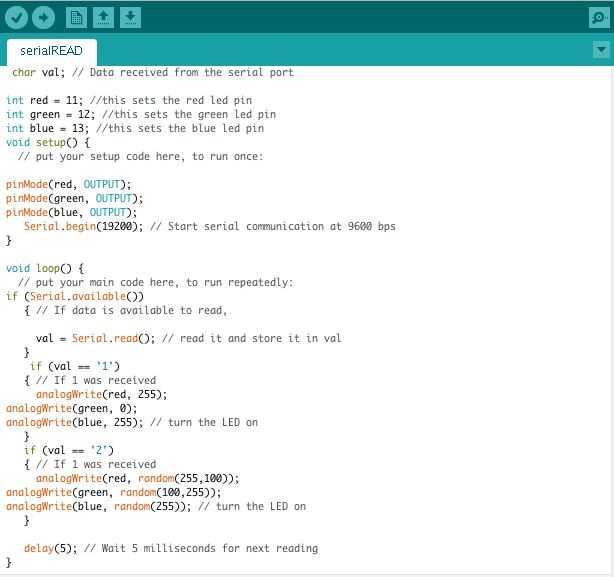This screenshot has height=577, width=614.
Task: Click 'analogWrite(blue, 255);' line
Action: pyautogui.click(x=75, y=422)
